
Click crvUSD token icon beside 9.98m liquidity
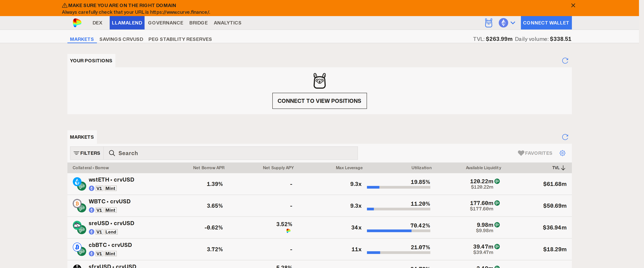point(497,225)
